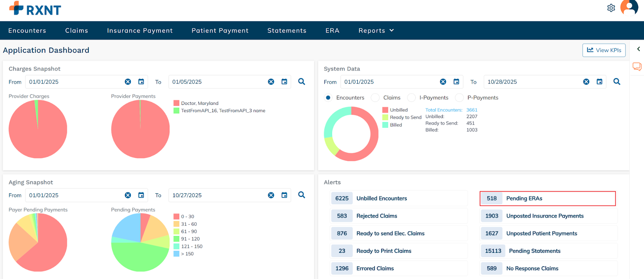Open the settings gear icon

click(x=611, y=8)
